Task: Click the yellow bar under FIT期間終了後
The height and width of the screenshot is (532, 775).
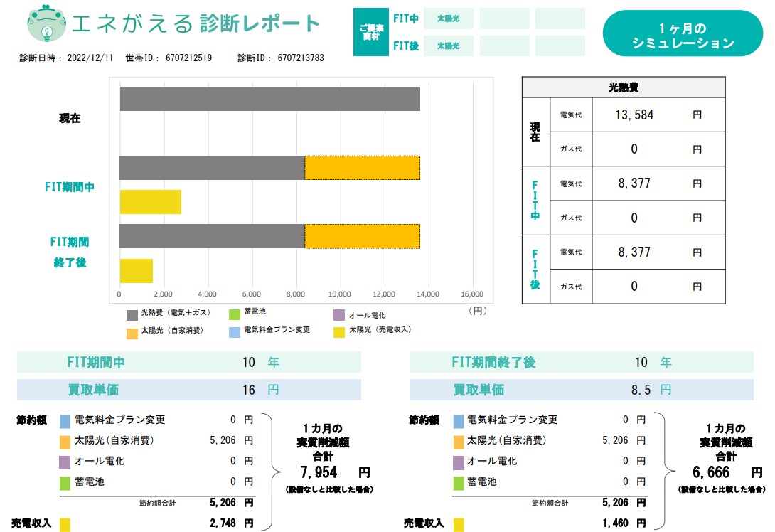Action: click(x=136, y=270)
